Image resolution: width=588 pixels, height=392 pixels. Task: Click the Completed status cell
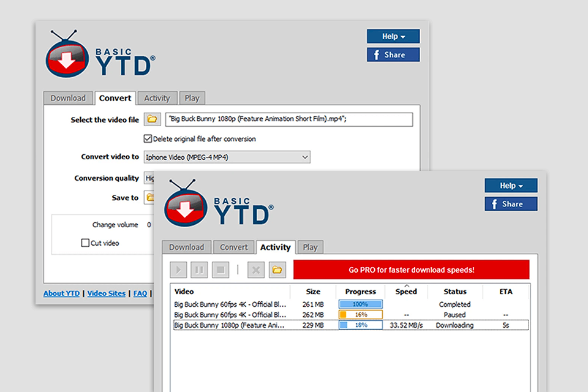pyautogui.click(x=454, y=304)
